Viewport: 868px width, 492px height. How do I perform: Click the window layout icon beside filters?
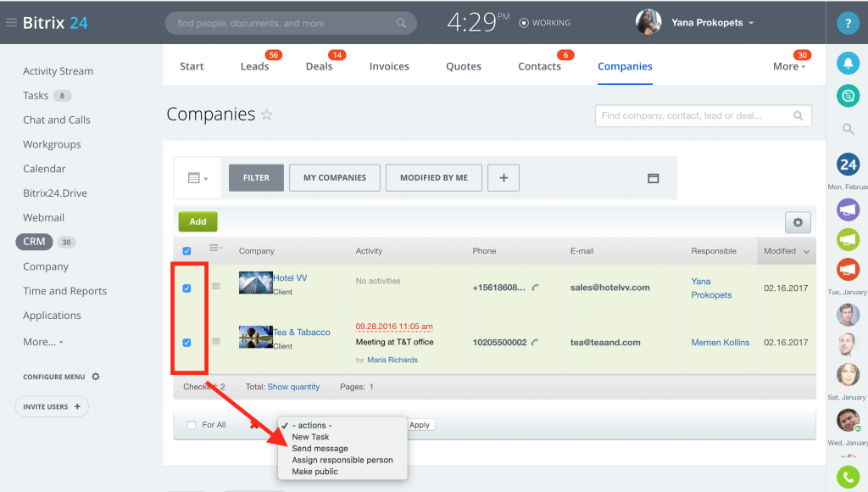pyautogui.click(x=654, y=178)
